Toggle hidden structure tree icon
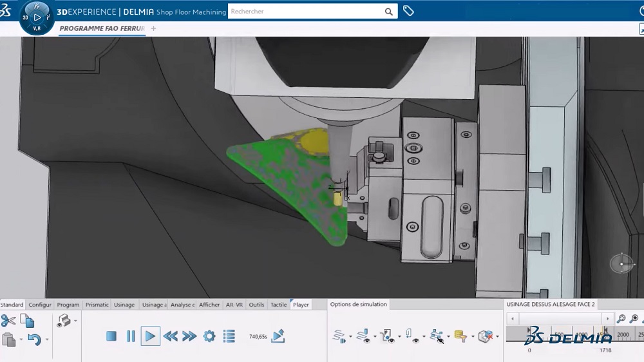 click(x=437, y=336)
